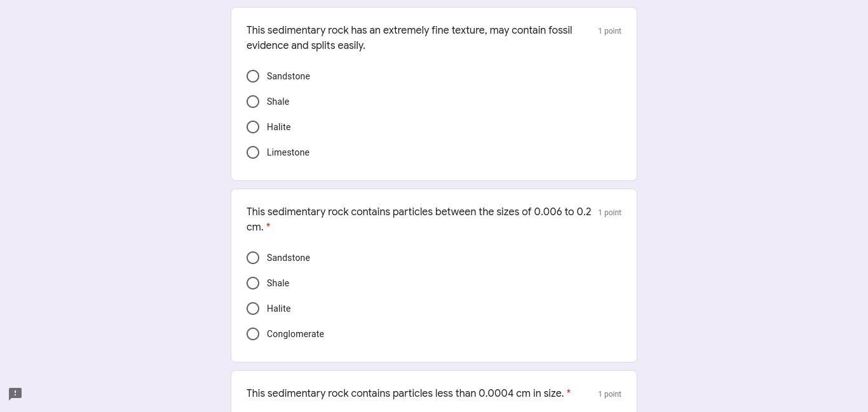Viewport: 868px width, 412px height.
Task: Click the 0.006 to 0.2 cm question text
Action: [x=419, y=212]
